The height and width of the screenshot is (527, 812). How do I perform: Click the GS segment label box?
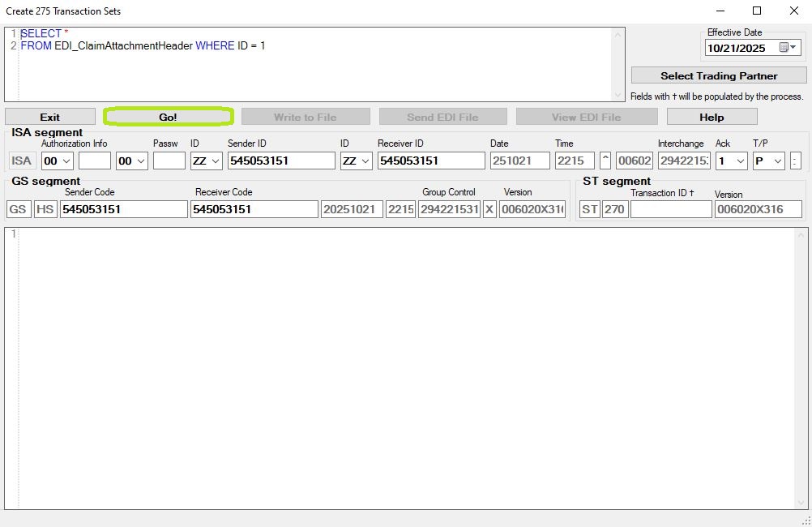18,209
